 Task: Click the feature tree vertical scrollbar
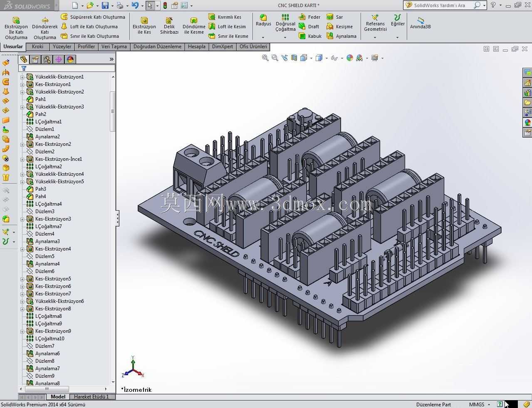tap(112, 112)
